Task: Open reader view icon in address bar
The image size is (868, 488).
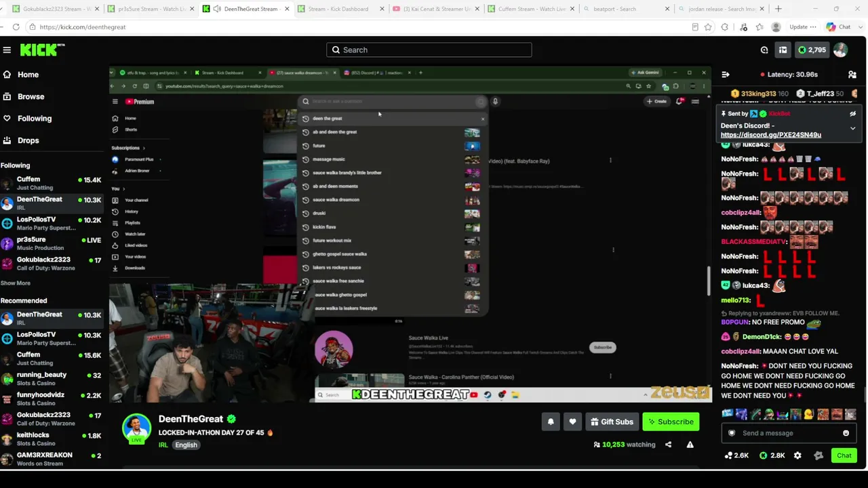Action: click(x=695, y=27)
